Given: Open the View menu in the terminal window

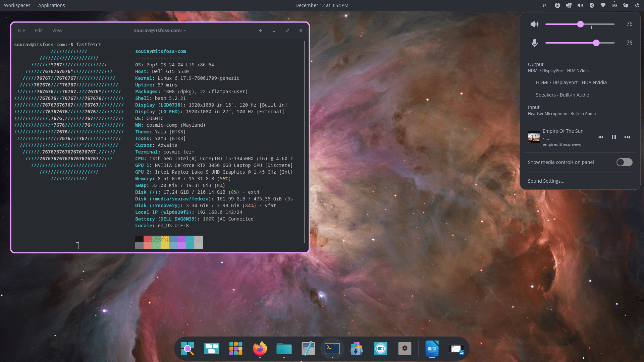Looking at the screenshot, I should point(57,30).
